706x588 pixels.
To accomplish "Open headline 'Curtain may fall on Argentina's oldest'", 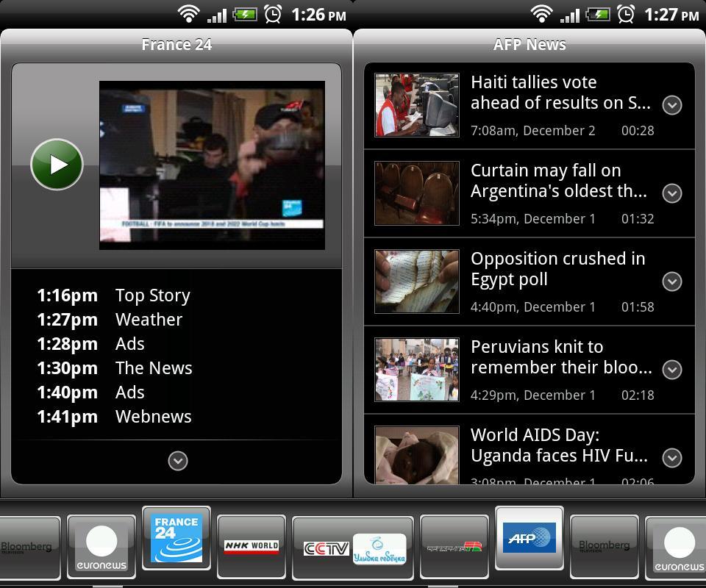I will (x=559, y=181).
